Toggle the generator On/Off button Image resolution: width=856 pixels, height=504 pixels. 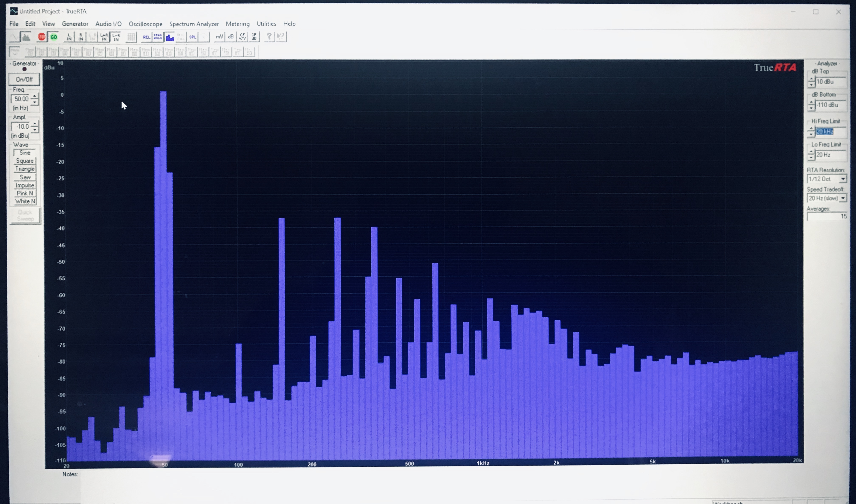24,79
